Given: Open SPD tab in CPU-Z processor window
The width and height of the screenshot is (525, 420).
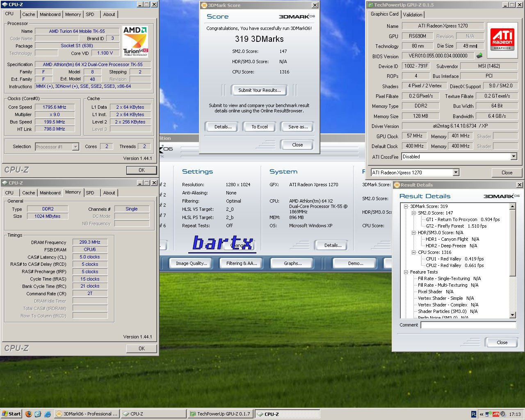Looking at the screenshot, I should click(90, 14).
